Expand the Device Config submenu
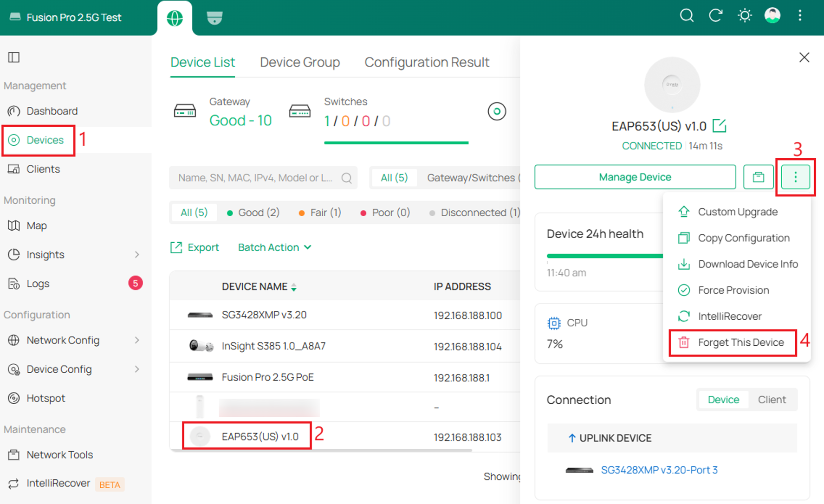The image size is (824, 504). 137,369
